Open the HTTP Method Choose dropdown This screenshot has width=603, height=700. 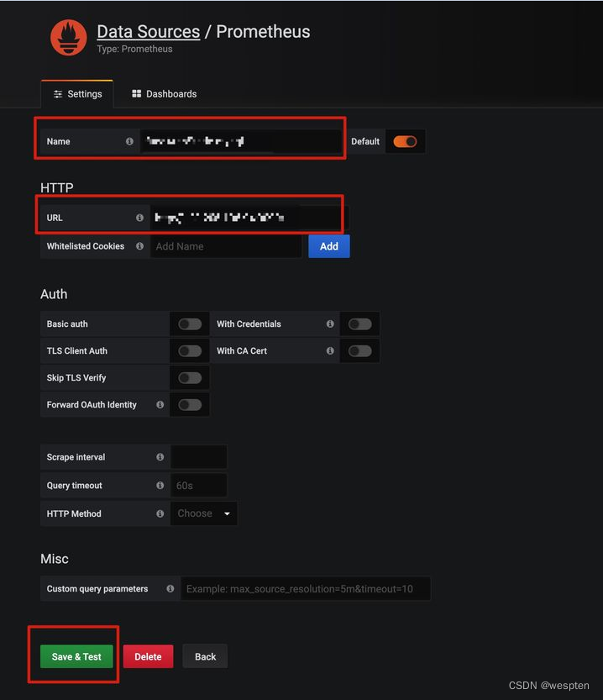point(204,513)
